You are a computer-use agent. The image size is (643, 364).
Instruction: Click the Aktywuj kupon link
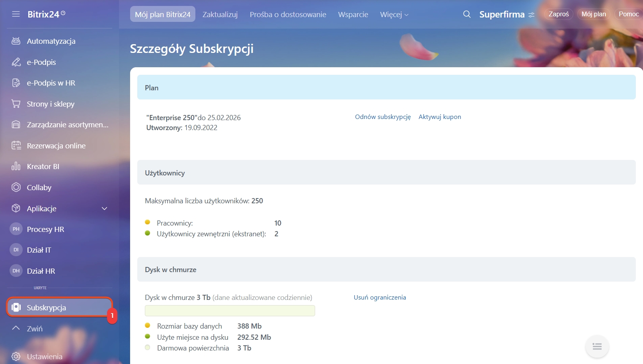440,117
